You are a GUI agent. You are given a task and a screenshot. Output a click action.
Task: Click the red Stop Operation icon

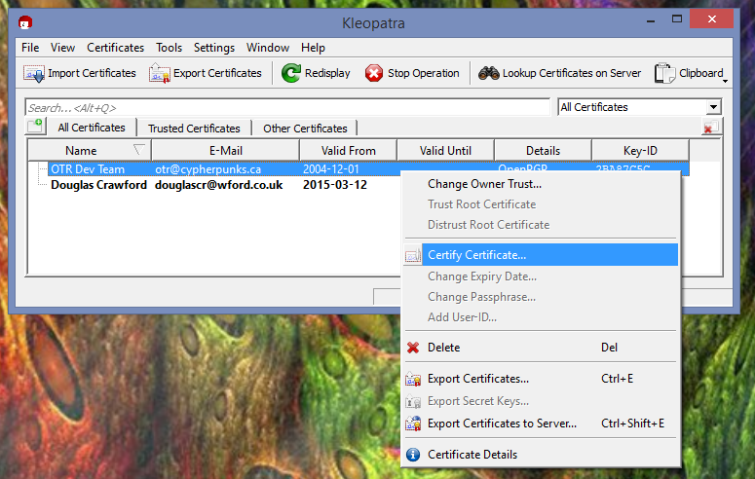[374, 73]
